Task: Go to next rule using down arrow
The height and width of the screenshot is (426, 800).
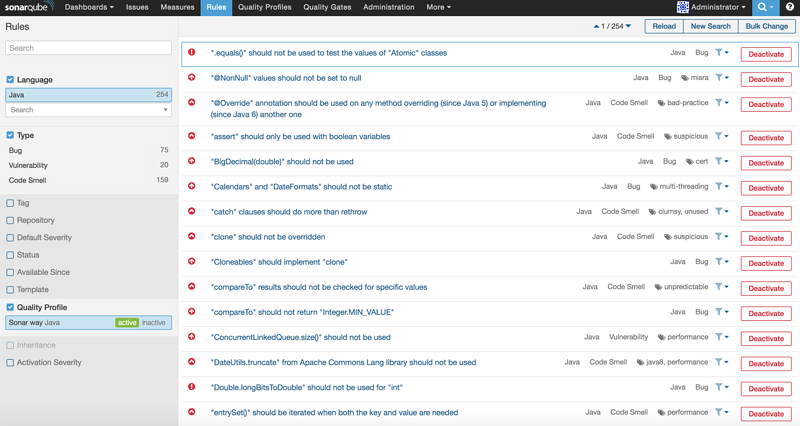Action: click(x=628, y=26)
